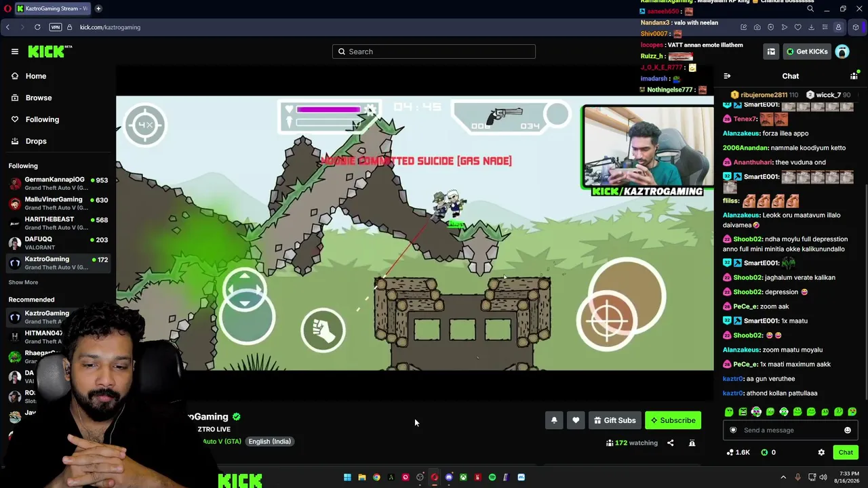Open GermanKannapiOG's channel in Following list
Image resolution: width=868 pixels, height=488 pixels.
(x=58, y=184)
